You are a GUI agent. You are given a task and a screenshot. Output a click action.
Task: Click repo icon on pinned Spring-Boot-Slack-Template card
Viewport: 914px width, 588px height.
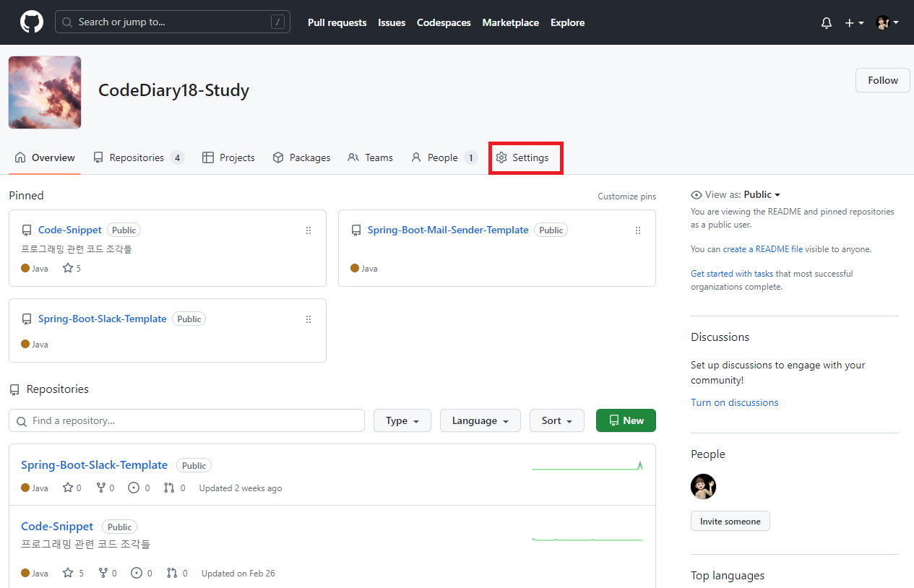click(x=27, y=319)
